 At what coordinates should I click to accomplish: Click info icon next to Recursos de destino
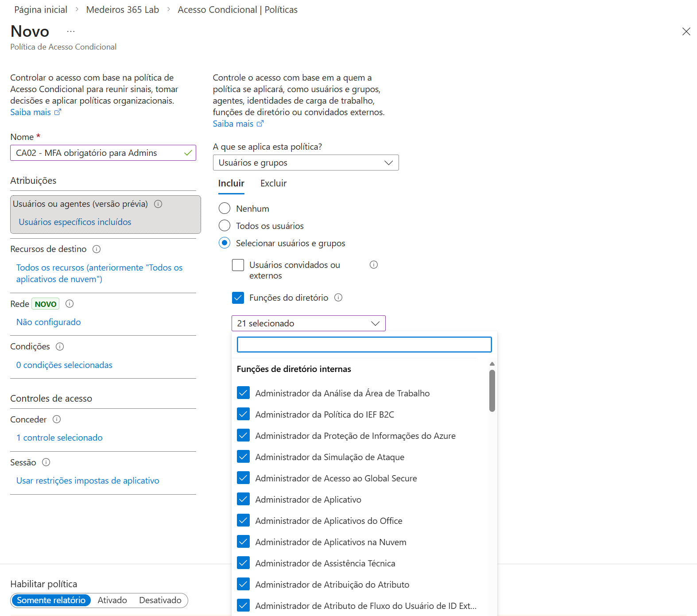tap(97, 249)
